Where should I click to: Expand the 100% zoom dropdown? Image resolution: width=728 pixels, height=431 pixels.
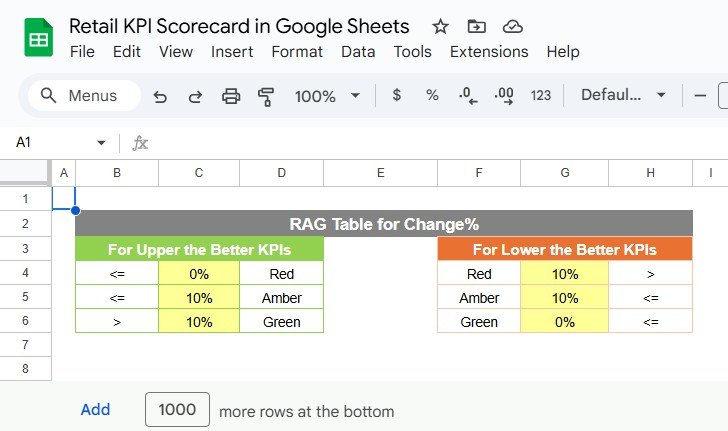tap(327, 96)
